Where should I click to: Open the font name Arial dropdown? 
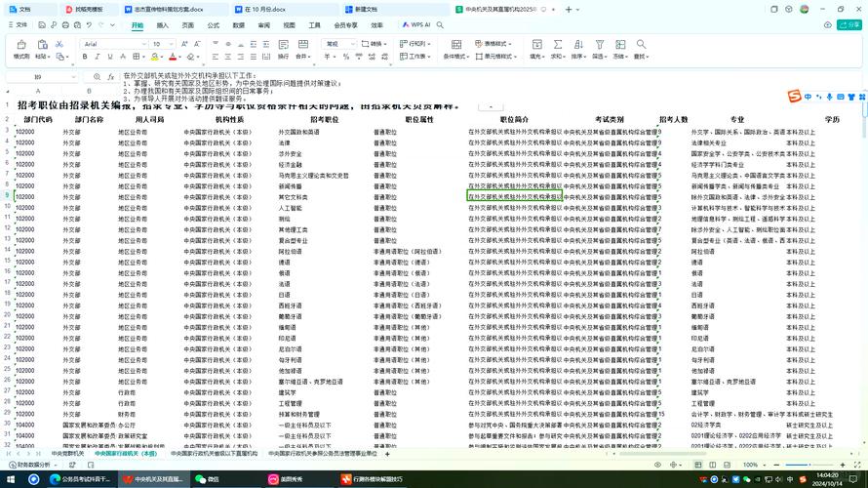[144, 44]
